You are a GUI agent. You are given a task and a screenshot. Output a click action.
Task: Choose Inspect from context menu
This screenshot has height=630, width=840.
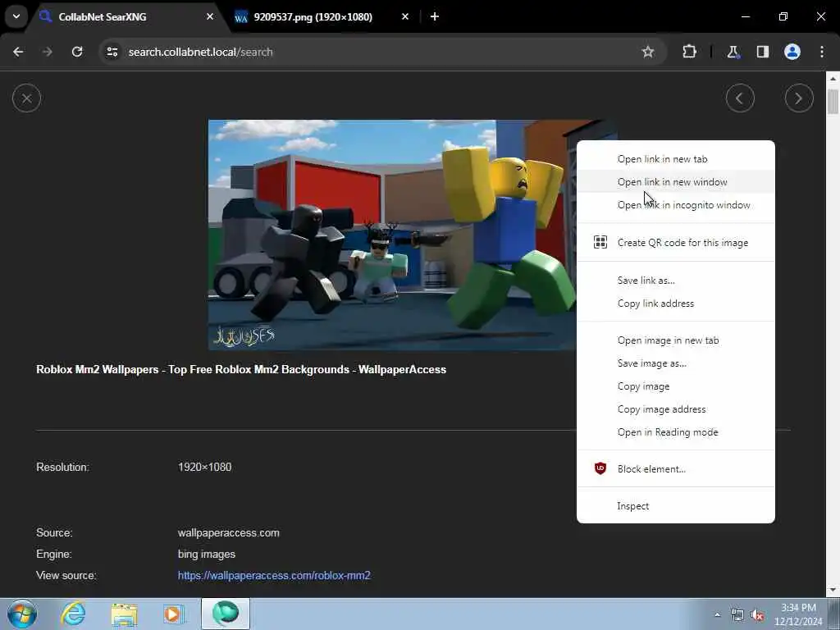(x=676, y=505)
